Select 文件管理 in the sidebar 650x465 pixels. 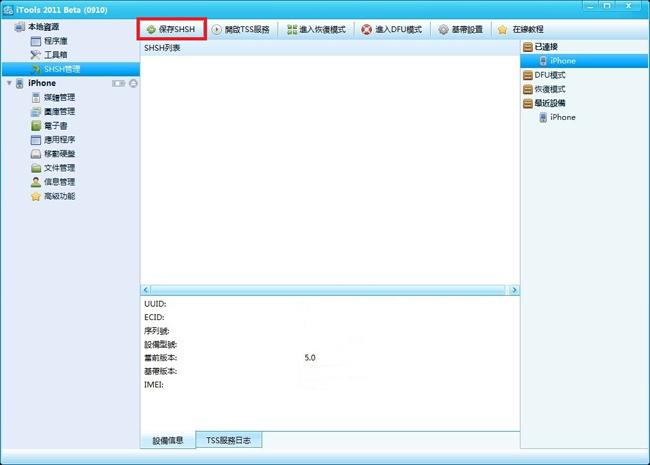[52, 168]
